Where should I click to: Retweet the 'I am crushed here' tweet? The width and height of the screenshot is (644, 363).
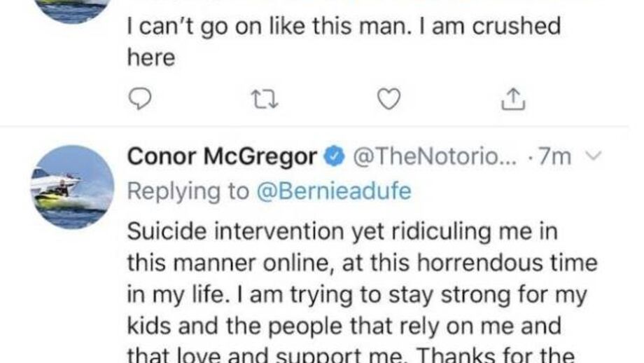(x=265, y=100)
